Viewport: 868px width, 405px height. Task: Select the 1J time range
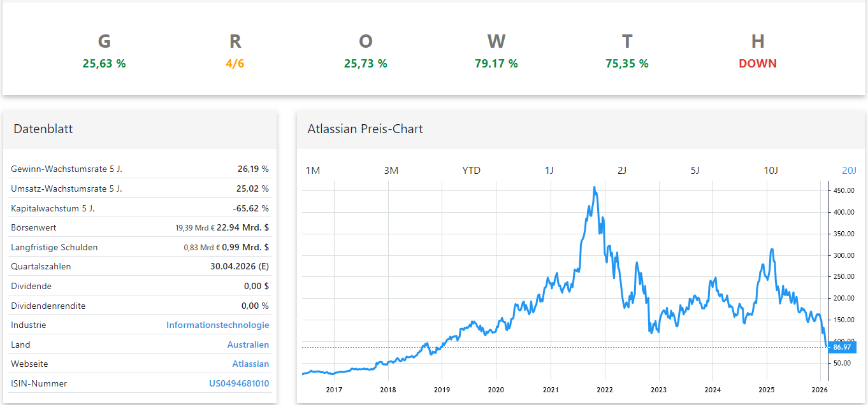click(549, 170)
